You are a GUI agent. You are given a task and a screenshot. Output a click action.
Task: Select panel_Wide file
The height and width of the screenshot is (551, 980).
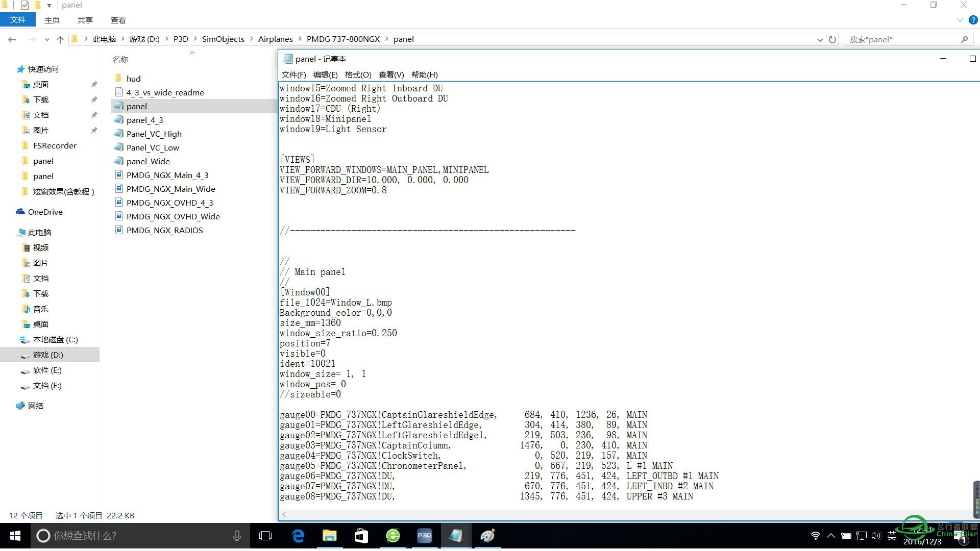point(148,161)
